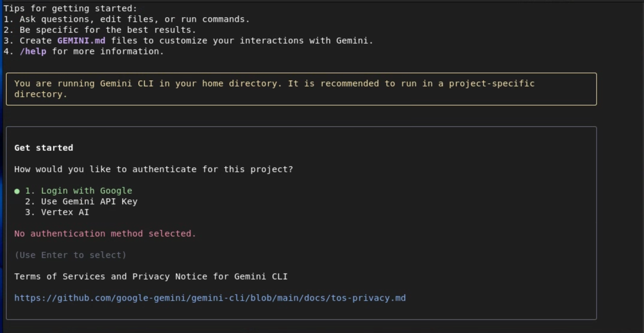
Task: Click the Use Enter to select hint
Action: [70, 255]
